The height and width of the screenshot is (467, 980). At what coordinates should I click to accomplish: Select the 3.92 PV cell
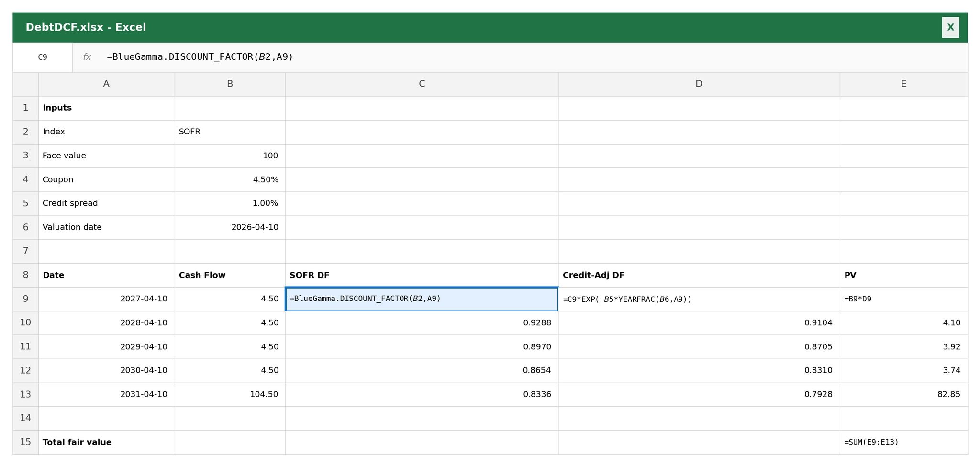pos(904,347)
